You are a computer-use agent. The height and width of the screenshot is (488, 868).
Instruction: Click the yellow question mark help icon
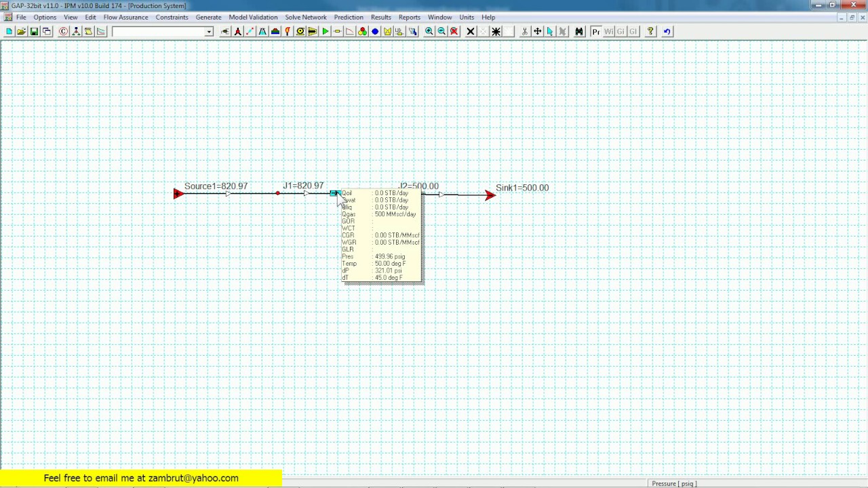(x=650, y=31)
